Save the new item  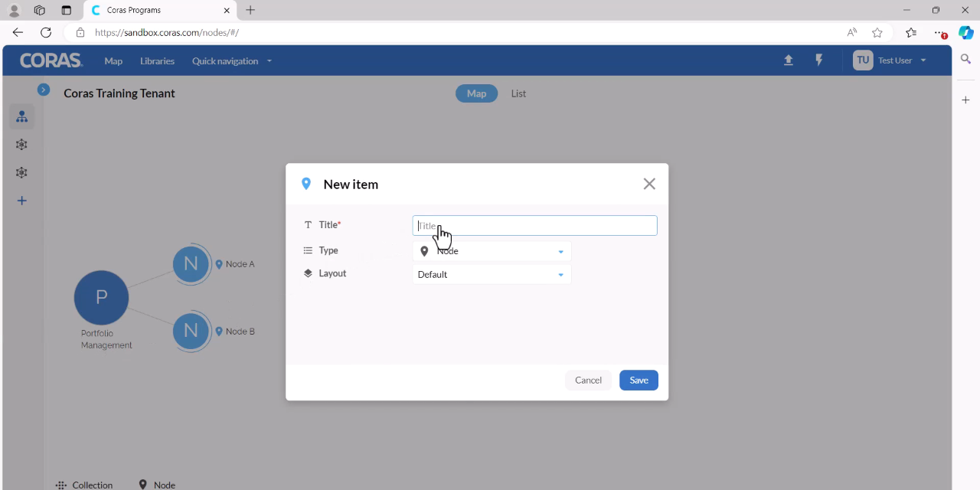(x=639, y=381)
